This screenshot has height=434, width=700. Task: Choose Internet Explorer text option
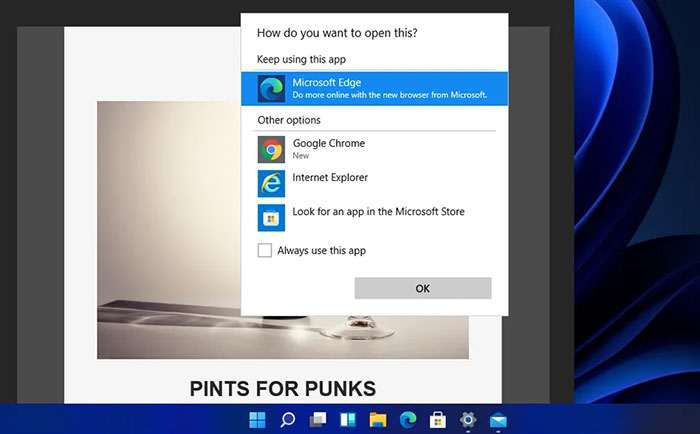pos(330,177)
